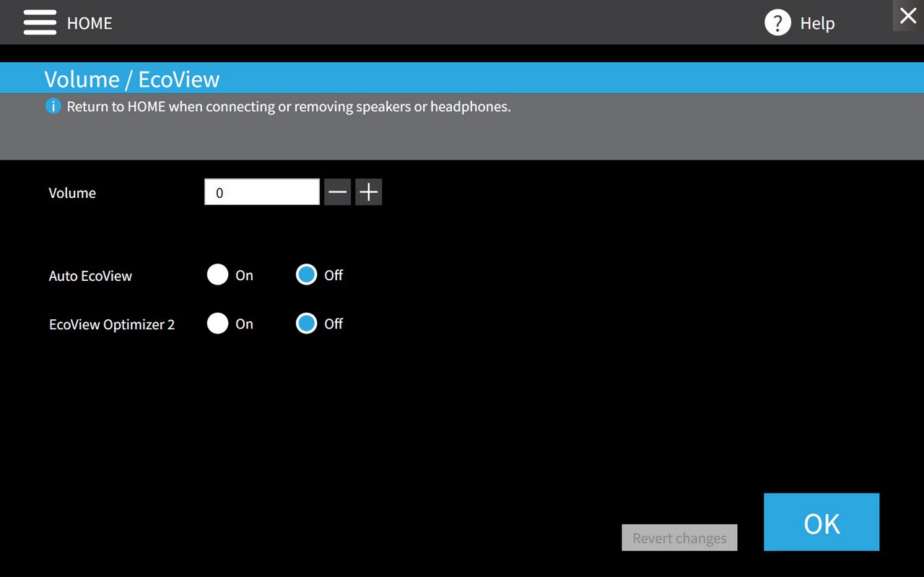Click the Return to HOME info message
The height and width of the screenshot is (577, 924).
pyautogui.click(x=289, y=107)
